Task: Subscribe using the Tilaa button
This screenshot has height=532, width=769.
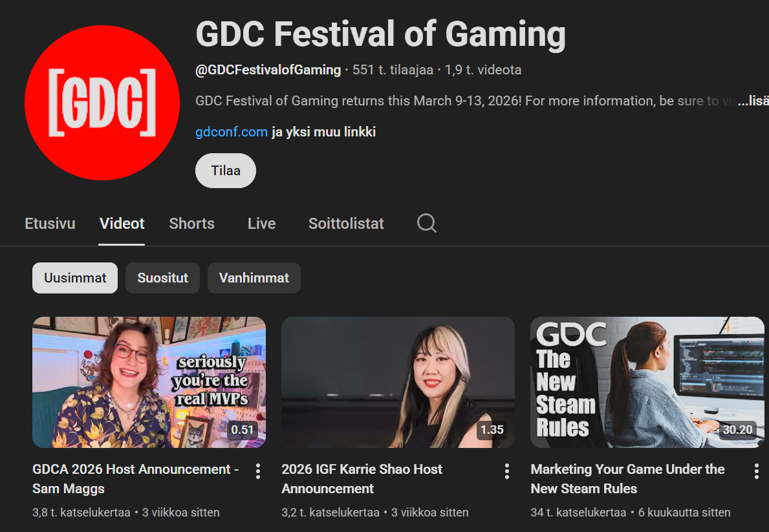Action: pos(226,171)
